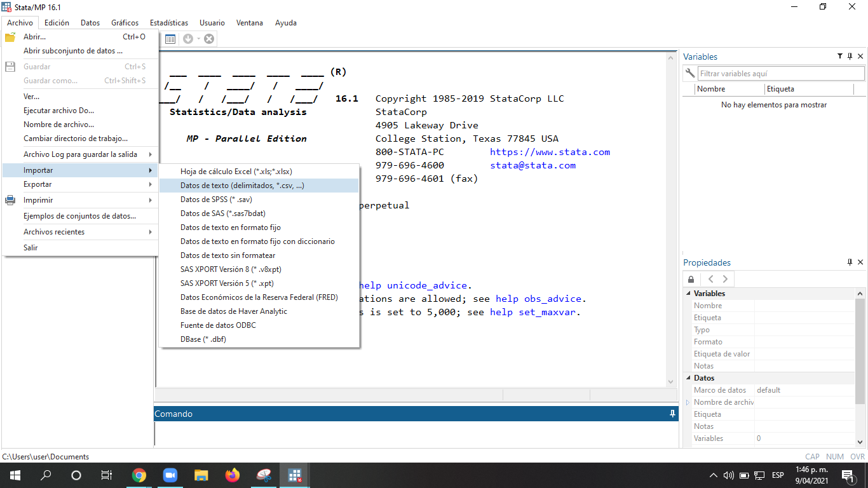868x488 pixels.
Task: Expand the Nombre de archivo property row
Action: tap(688, 402)
